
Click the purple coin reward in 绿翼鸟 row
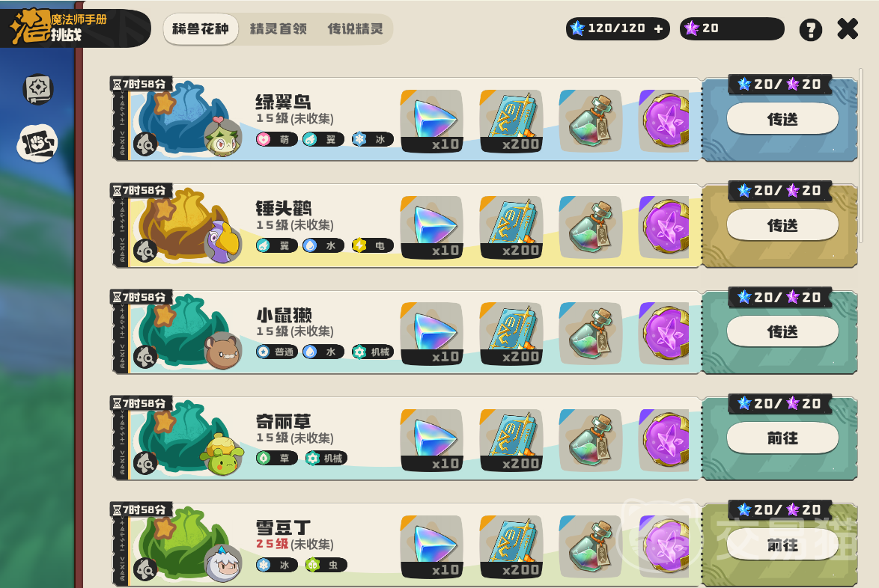[x=665, y=121]
